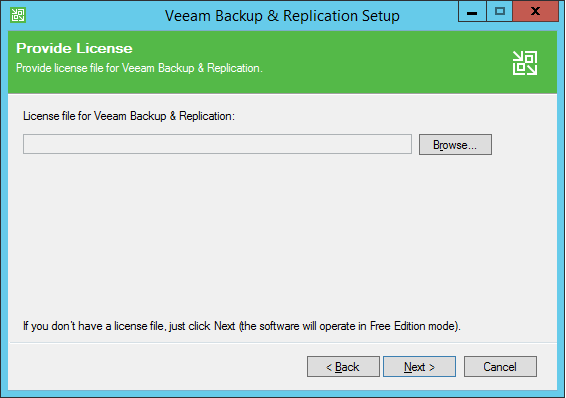
Task: Close the setup window with X
Action: coord(535,12)
